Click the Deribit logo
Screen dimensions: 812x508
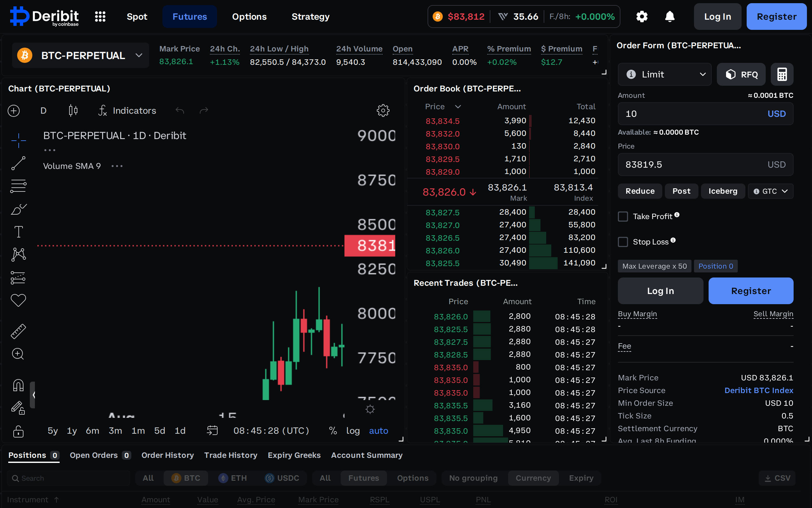[44, 17]
